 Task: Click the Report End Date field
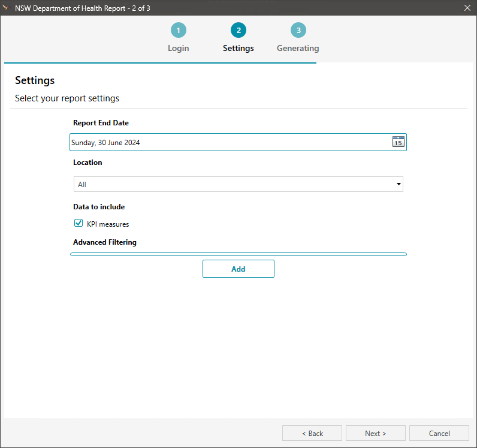tap(238, 142)
